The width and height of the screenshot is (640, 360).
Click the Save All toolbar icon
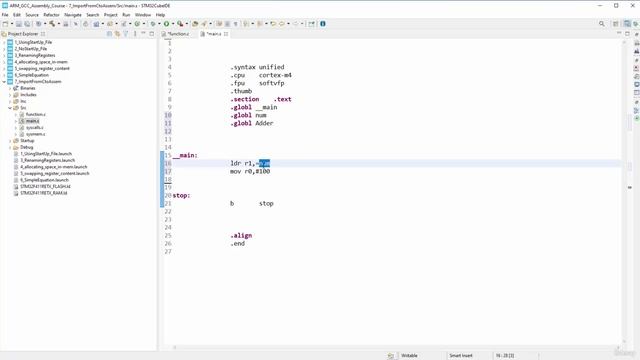(27, 24)
